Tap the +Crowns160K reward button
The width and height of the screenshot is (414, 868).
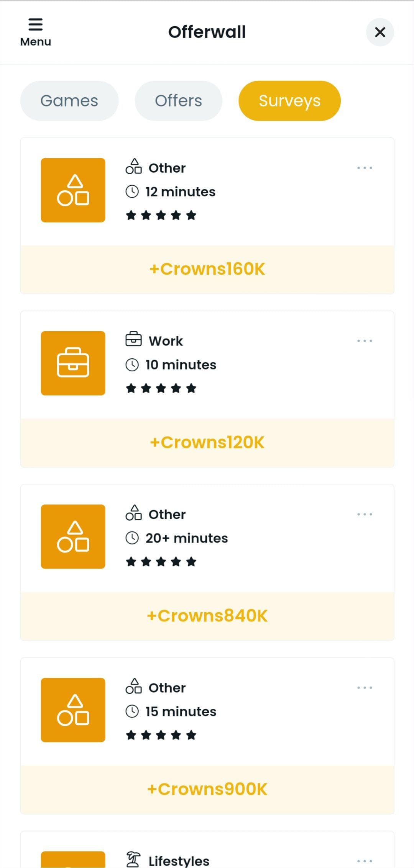[x=207, y=270]
